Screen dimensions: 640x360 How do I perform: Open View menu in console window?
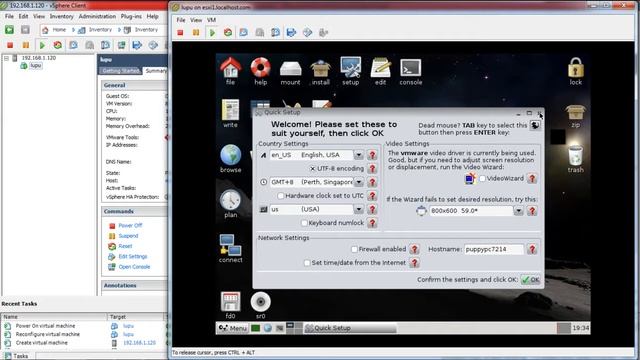[196, 20]
